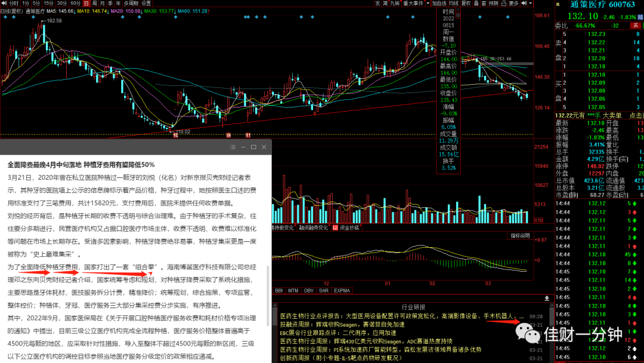Select the MTM indicator
Screen dimensions: 644x363
(x=293, y=290)
